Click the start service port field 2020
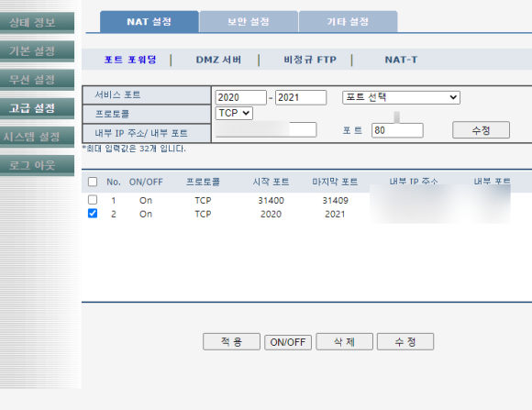The height and width of the screenshot is (410, 532). [x=241, y=97]
